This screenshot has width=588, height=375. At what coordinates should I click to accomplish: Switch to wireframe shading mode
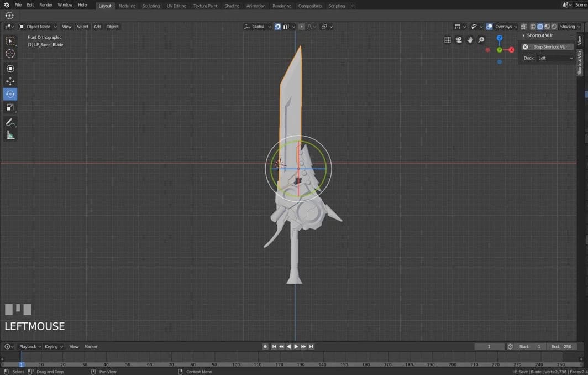pyautogui.click(x=533, y=27)
